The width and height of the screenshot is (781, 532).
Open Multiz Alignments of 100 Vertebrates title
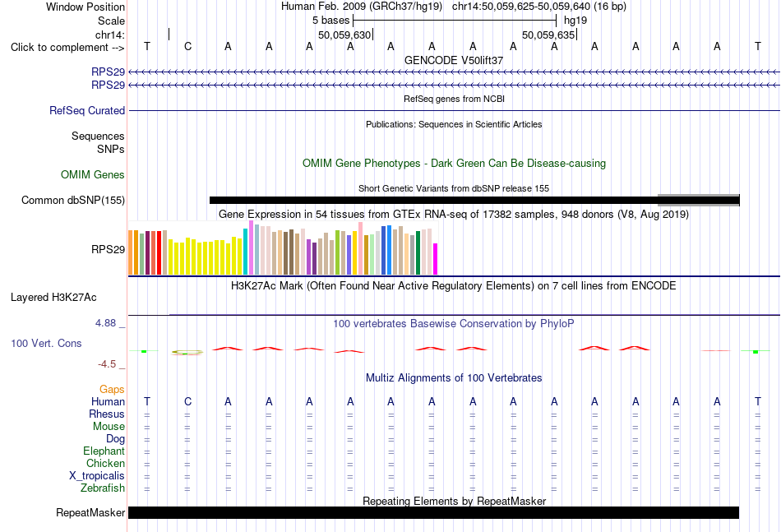pyautogui.click(x=454, y=378)
